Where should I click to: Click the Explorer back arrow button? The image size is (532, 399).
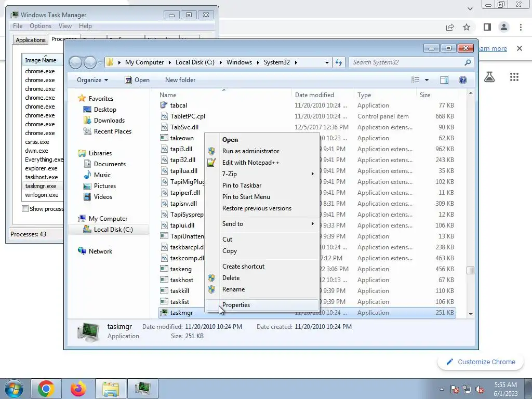pyautogui.click(x=75, y=62)
